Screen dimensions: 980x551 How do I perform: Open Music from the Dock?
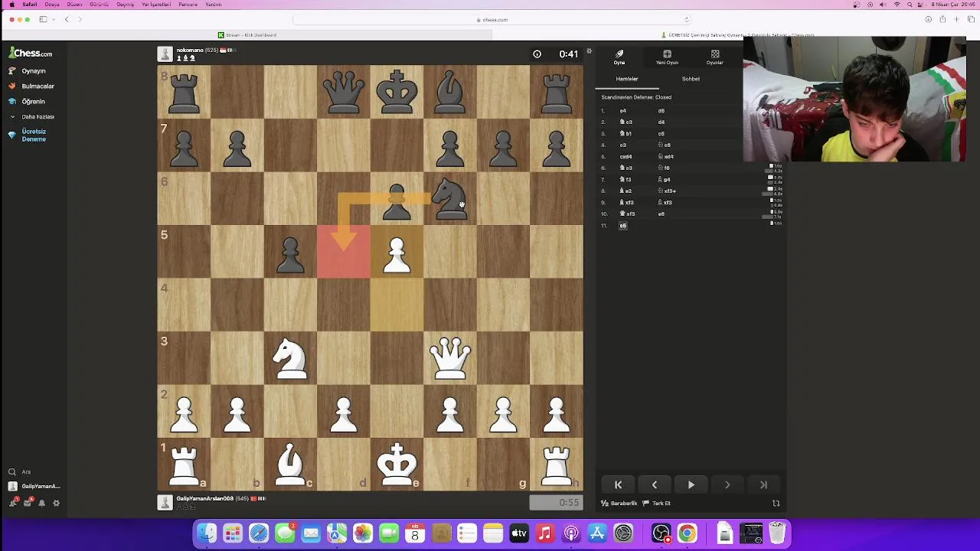(x=545, y=533)
